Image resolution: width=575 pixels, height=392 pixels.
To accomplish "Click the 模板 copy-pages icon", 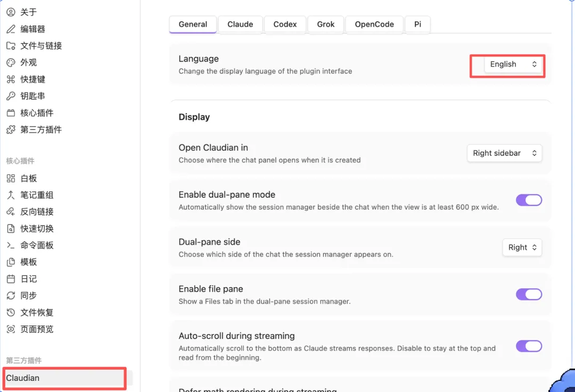I will click(x=11, y=262).
